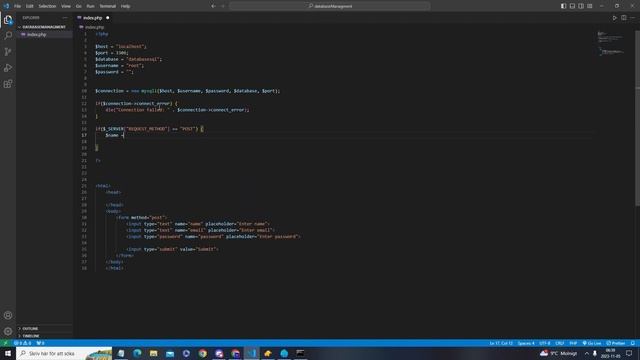Viewport: 640px width, 360px height.
Task: Click the editor minimap preview
Action: click(611, 43)
